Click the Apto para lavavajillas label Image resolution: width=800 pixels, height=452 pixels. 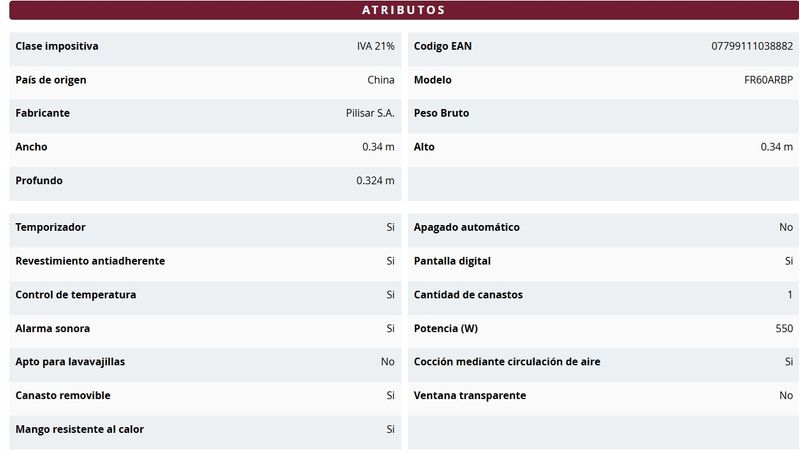pos(70,362)
